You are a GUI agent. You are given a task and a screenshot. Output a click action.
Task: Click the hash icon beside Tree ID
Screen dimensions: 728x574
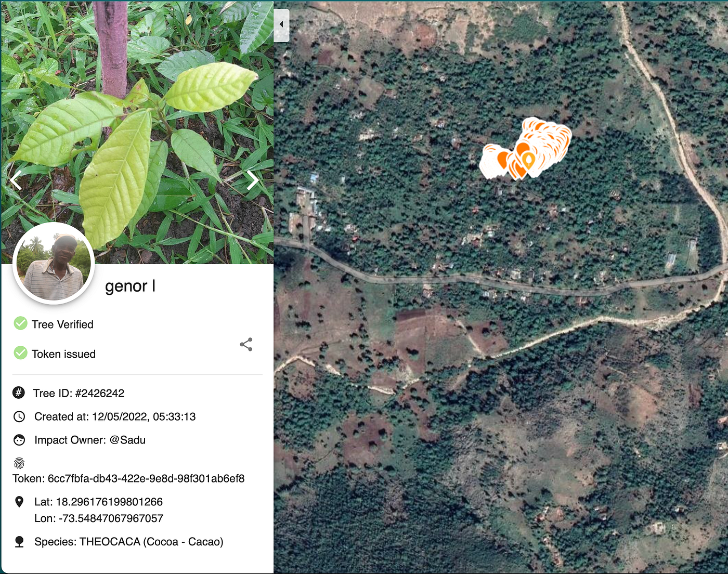click(x=19, y=393)
